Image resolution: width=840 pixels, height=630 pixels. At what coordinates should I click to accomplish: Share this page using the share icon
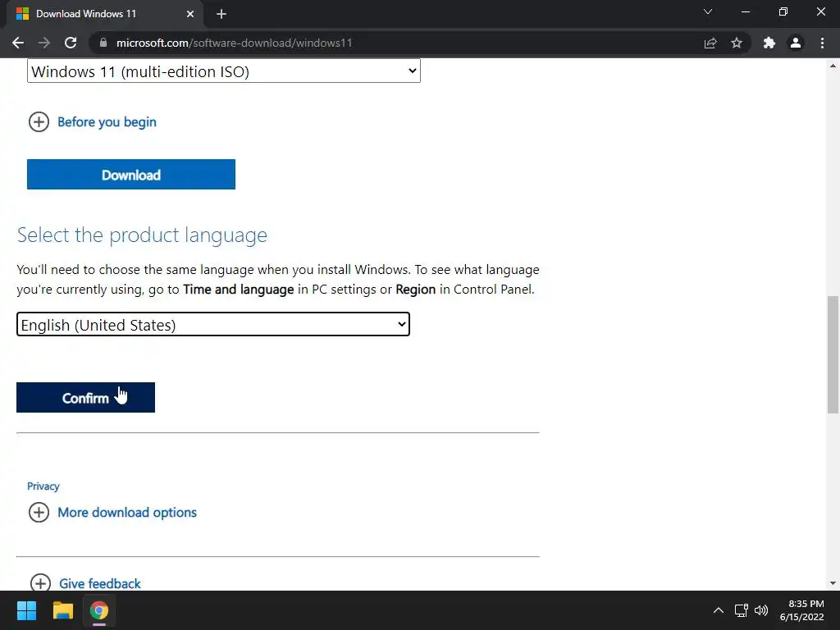pos(710,43)
